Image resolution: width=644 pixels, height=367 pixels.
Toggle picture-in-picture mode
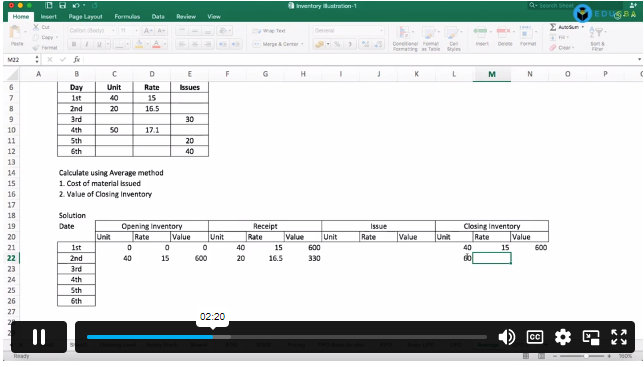click(591, 337)
